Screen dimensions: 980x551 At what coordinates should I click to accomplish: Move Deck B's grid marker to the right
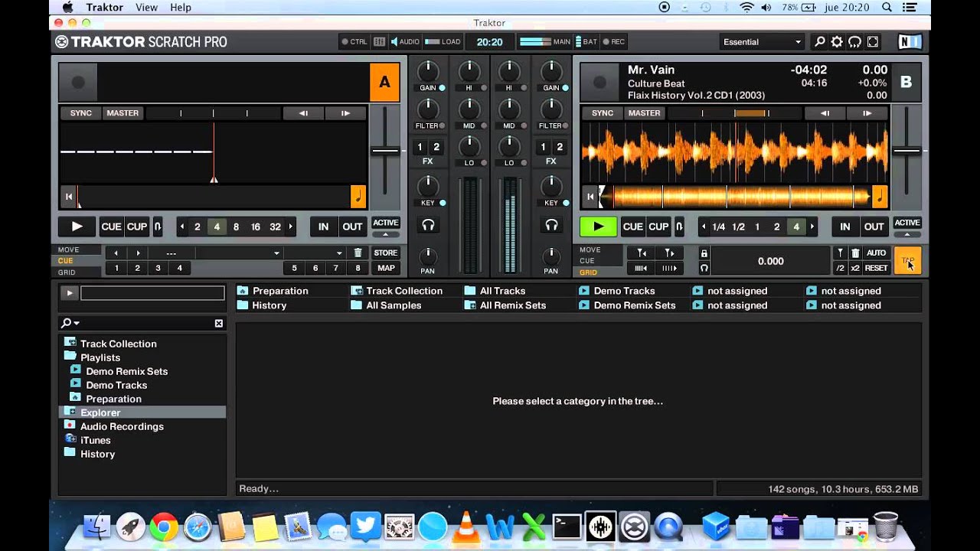click(x=669, y=253)
